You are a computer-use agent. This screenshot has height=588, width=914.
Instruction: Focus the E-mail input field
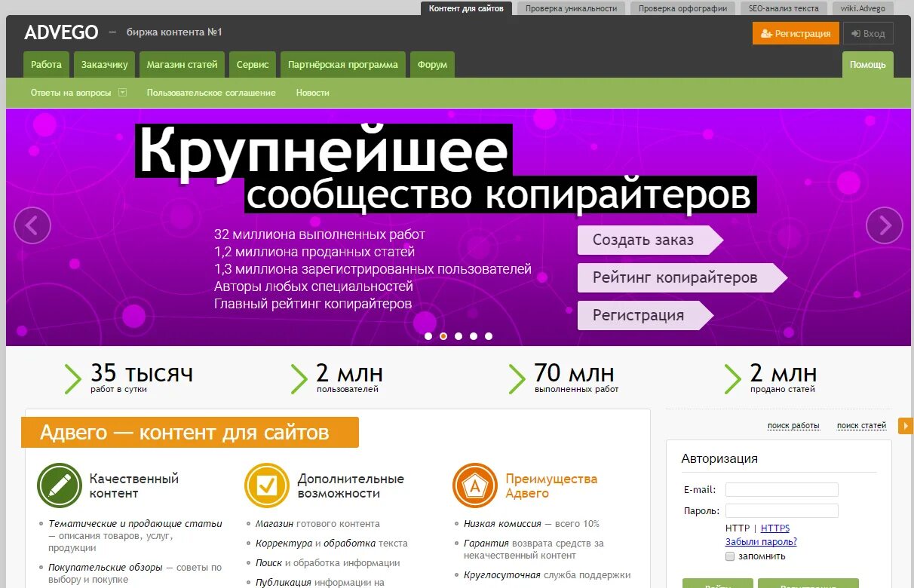(782, 489)
